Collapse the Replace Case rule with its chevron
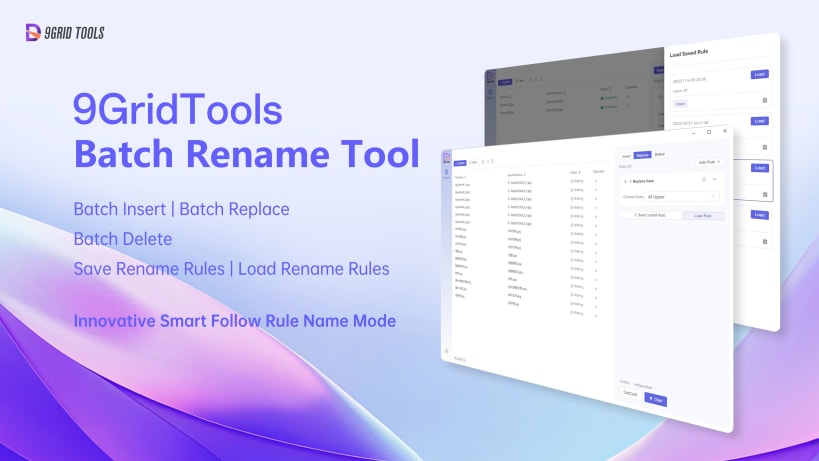 [715, 179]
